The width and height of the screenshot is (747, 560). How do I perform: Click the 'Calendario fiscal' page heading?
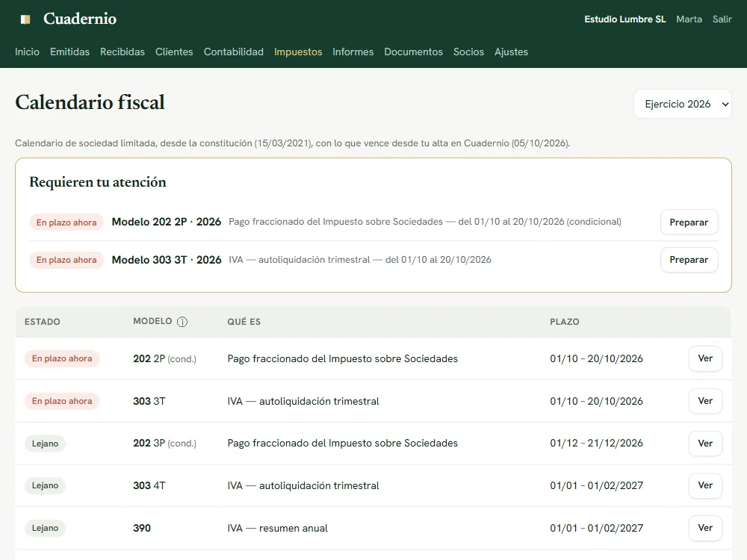(x=90, y=102)
